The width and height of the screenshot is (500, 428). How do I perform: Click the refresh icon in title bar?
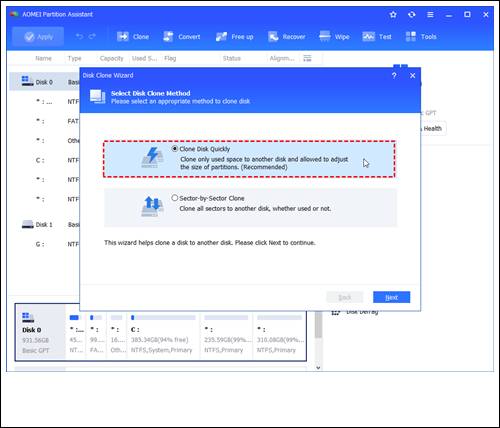pyautogui.click(x=412, y=15)
